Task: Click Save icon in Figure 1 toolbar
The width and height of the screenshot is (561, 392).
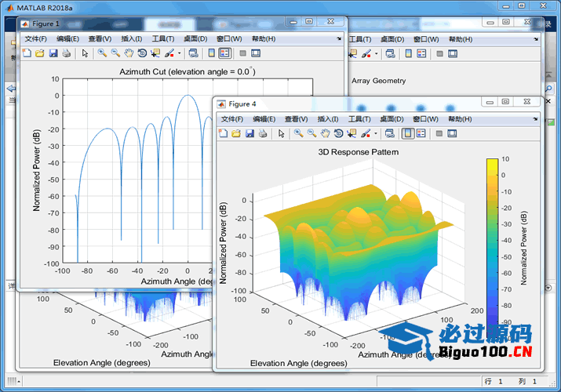Action: point(53,53)
